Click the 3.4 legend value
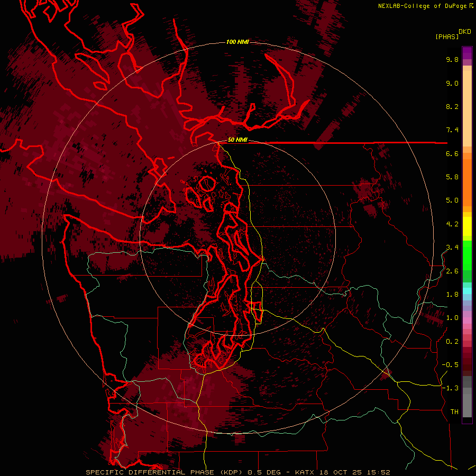This screenshot has width=476, height=476. click(452, 248)
